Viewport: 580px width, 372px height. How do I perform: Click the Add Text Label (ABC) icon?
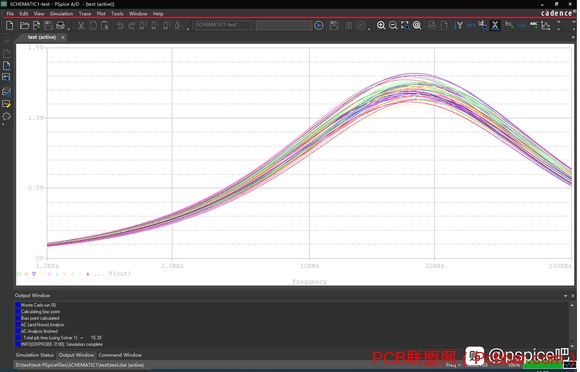533,25
